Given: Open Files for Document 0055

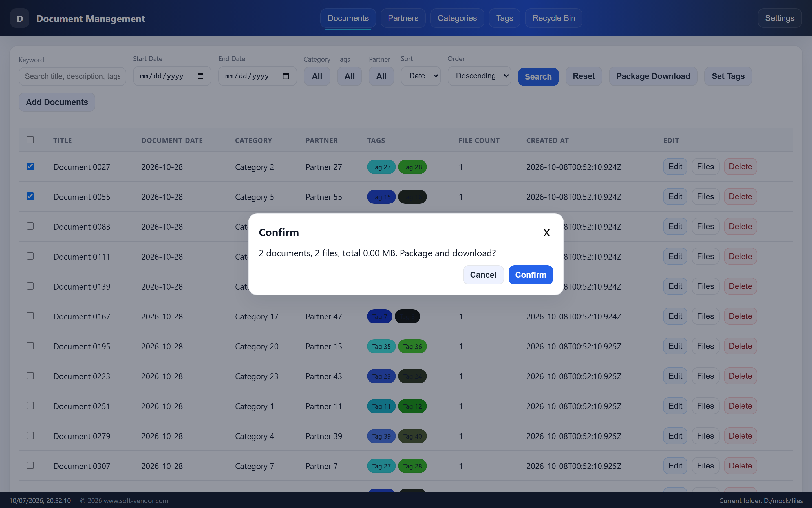Looking at the screenshot, I should (x=705, y=196).
